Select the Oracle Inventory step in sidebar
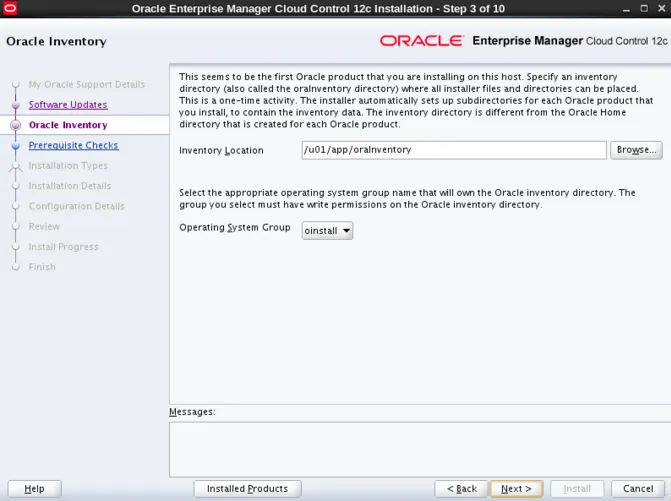 tap(68, 125)
